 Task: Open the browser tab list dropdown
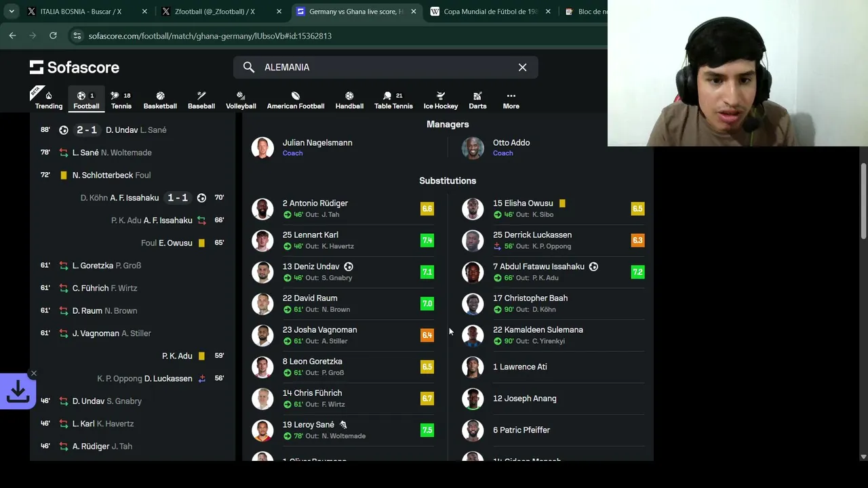click(12, 12)
